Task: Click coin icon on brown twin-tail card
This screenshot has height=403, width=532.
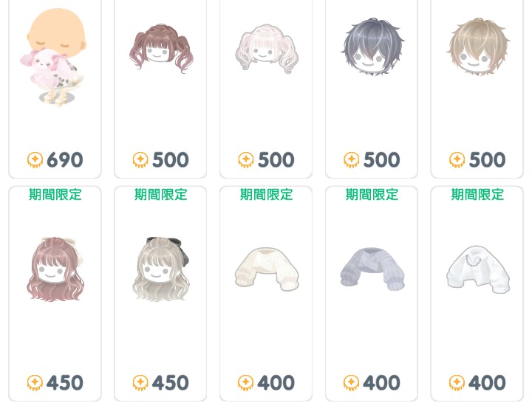Action: [x=140, y=160]
